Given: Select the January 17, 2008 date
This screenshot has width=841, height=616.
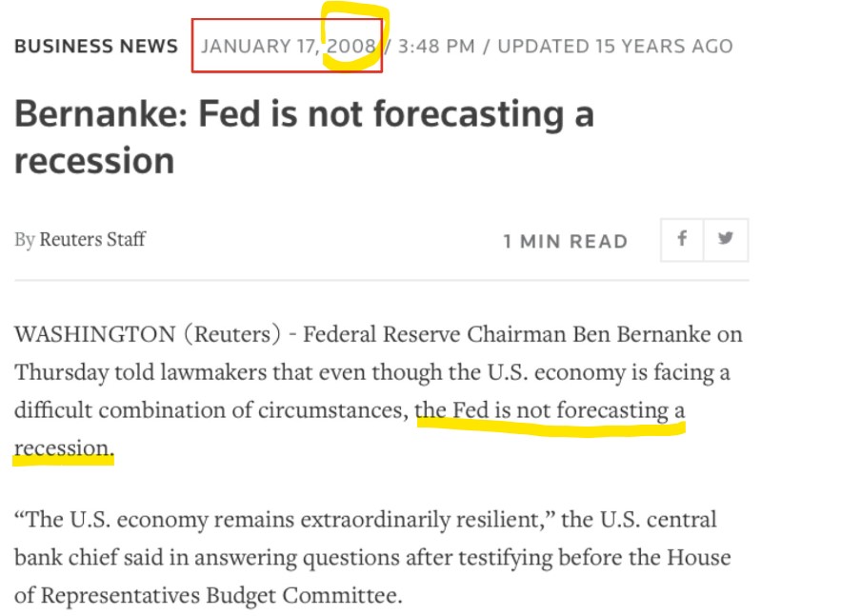Looking at the screenshot, I should (x=288, y=46).
